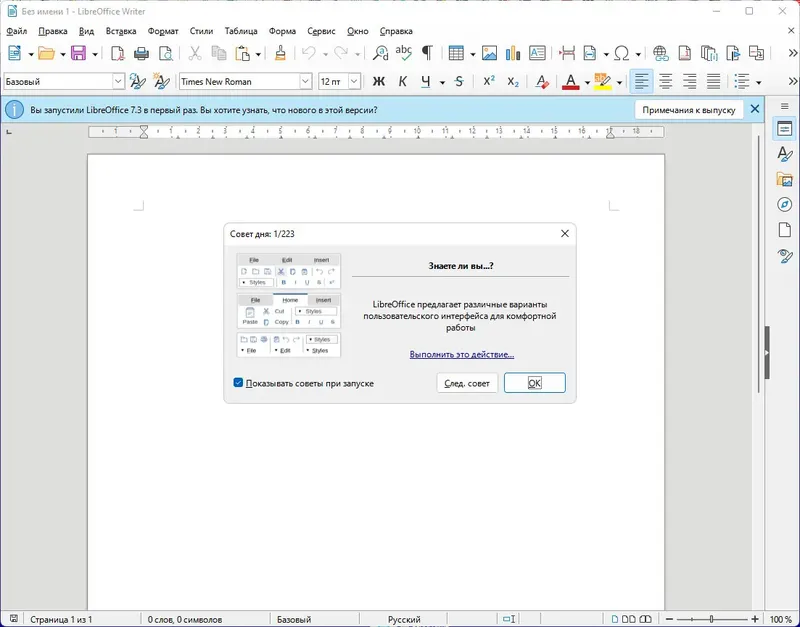
Task: Open sidebar Navigator compass icon
Action: point(784,205)
